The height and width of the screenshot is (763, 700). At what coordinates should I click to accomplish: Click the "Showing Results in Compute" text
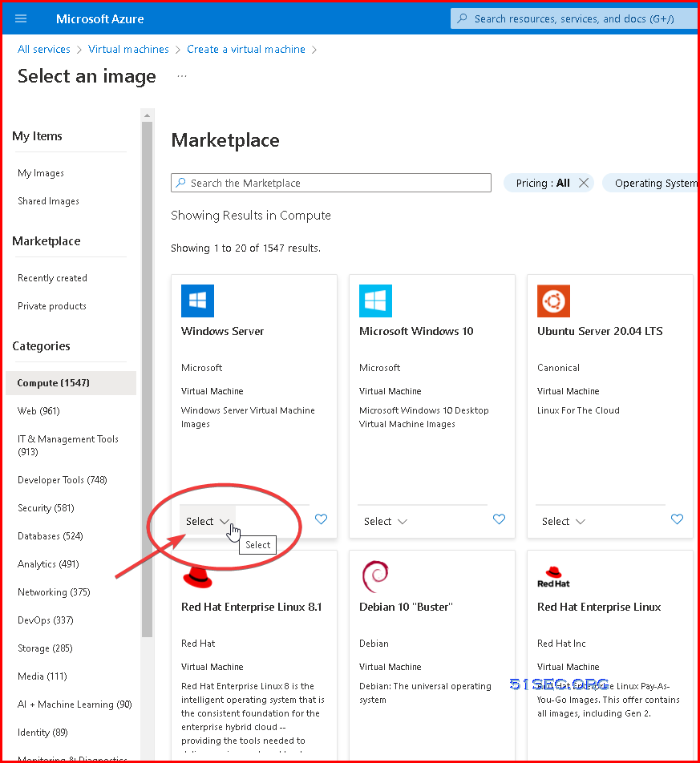coord(251,216)
